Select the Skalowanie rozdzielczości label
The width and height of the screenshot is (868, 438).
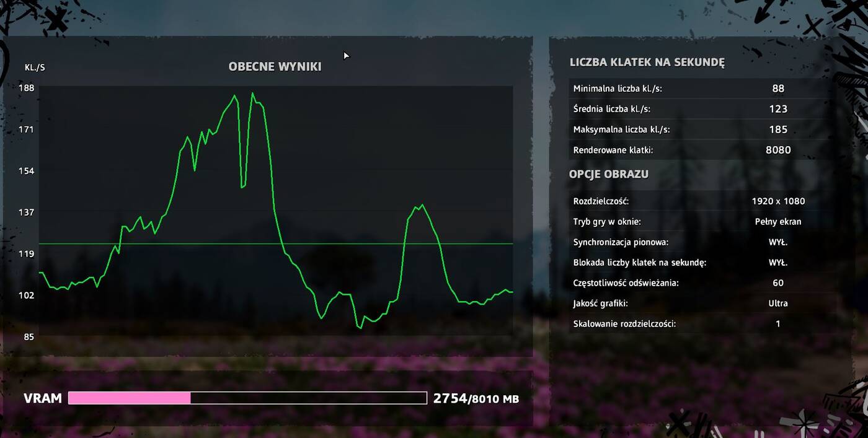624,324
